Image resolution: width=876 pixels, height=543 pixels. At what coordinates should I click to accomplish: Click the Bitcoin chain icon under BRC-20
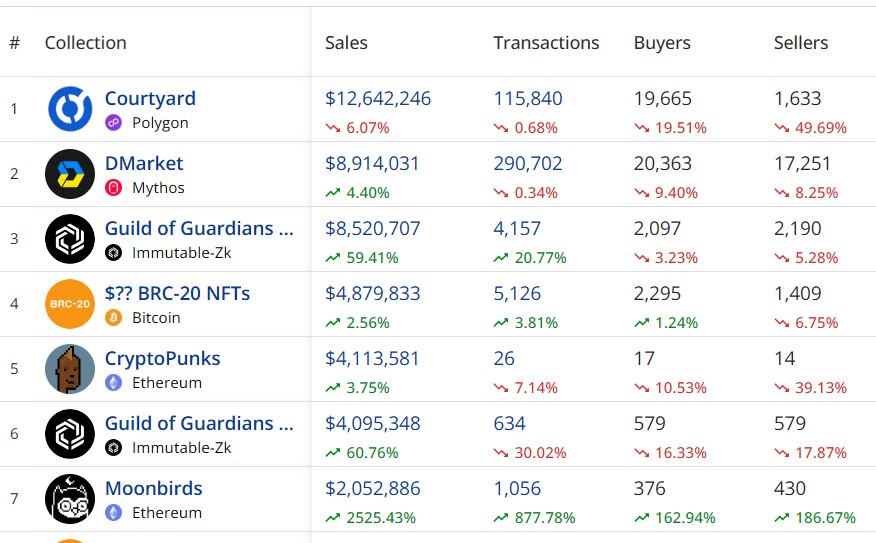point(114,318)
